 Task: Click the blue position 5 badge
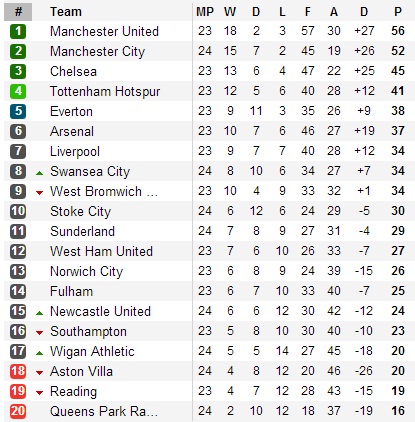pos(18,111)
